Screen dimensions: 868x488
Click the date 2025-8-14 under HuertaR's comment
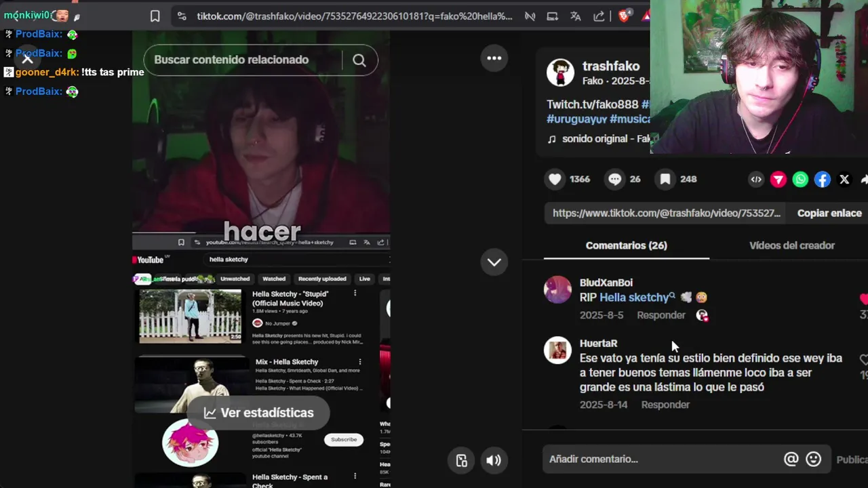pos(604,405)
